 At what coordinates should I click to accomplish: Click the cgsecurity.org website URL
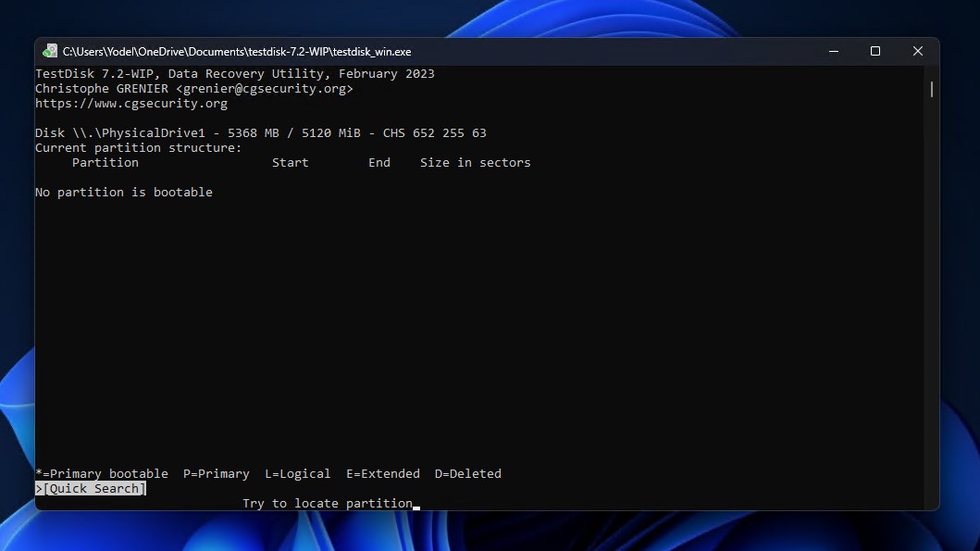pos(131,103)
